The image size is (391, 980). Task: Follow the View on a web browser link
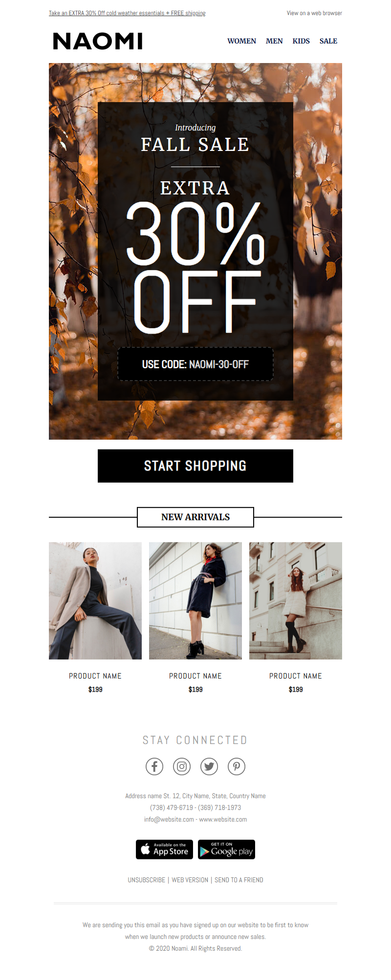pyautogui.click(x=314, y=13)
